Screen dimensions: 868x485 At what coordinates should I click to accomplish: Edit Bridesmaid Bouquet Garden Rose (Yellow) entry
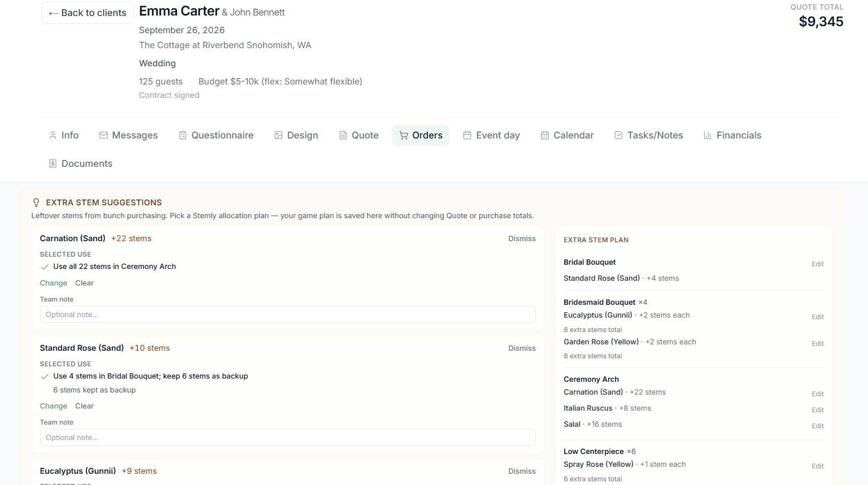tap(818, 344)
